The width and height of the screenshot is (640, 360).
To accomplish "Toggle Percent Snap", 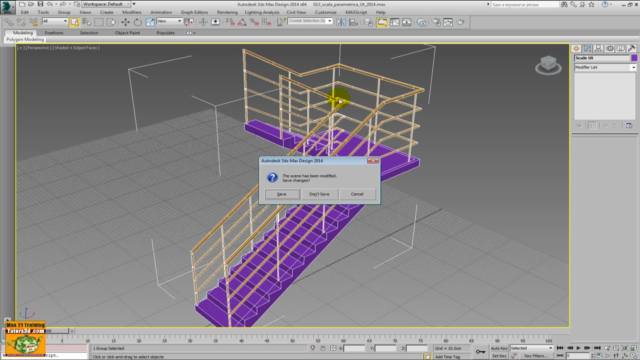I will tap(254, 22).
